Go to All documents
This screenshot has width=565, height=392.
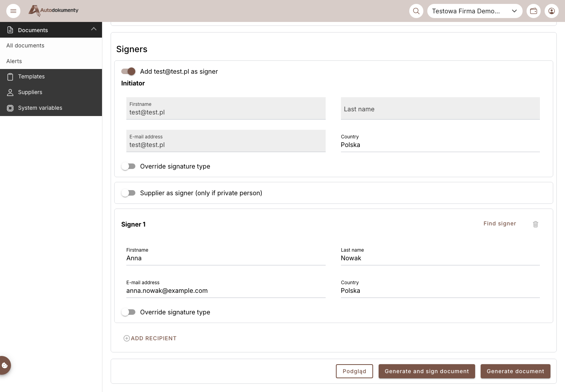coord(51,45)
